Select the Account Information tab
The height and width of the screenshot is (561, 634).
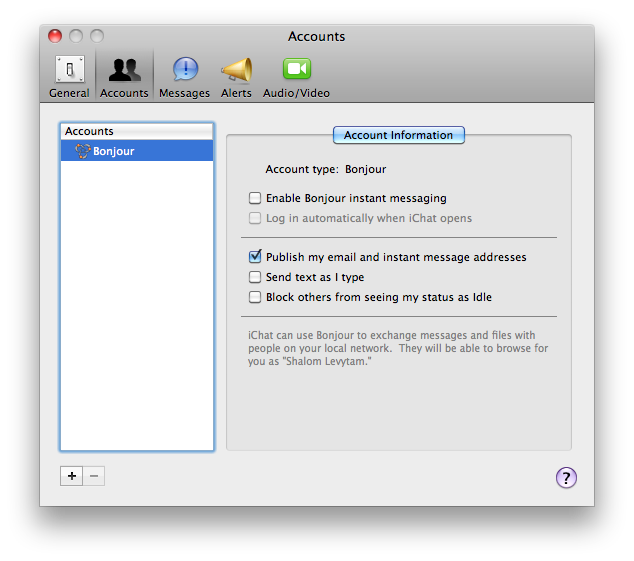pyautogui.click(x=398, y=135)
